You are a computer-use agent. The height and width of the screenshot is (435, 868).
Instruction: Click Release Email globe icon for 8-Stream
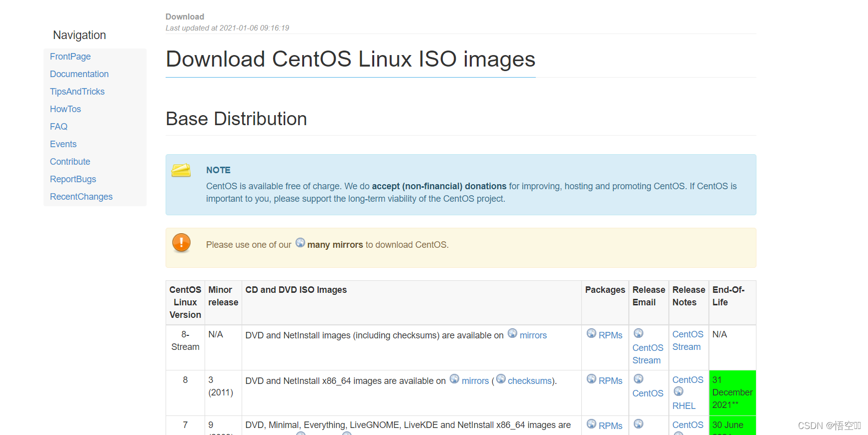(x=638, y=333)
